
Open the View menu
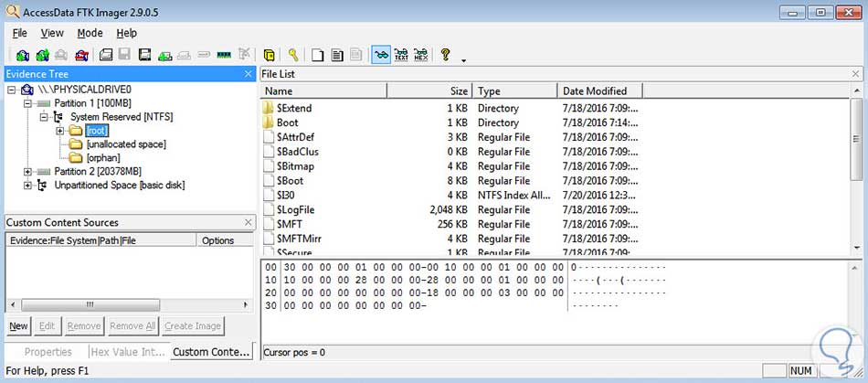tap(52, 33)
